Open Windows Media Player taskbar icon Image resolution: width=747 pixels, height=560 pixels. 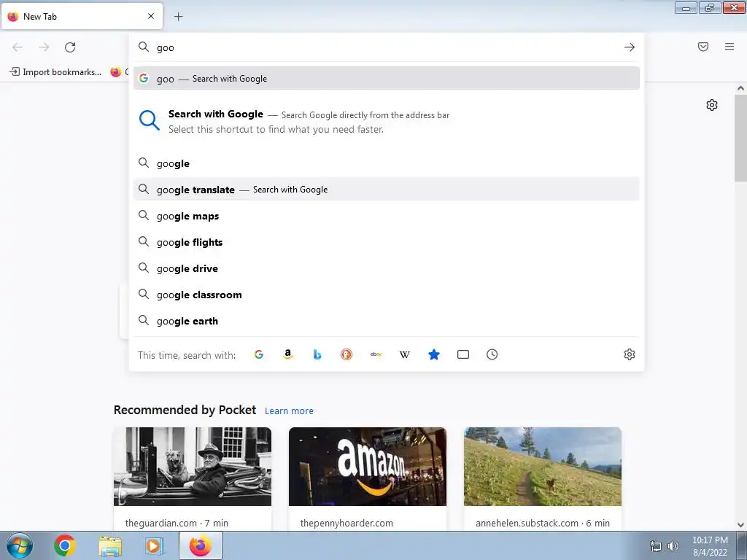(154, 545)
